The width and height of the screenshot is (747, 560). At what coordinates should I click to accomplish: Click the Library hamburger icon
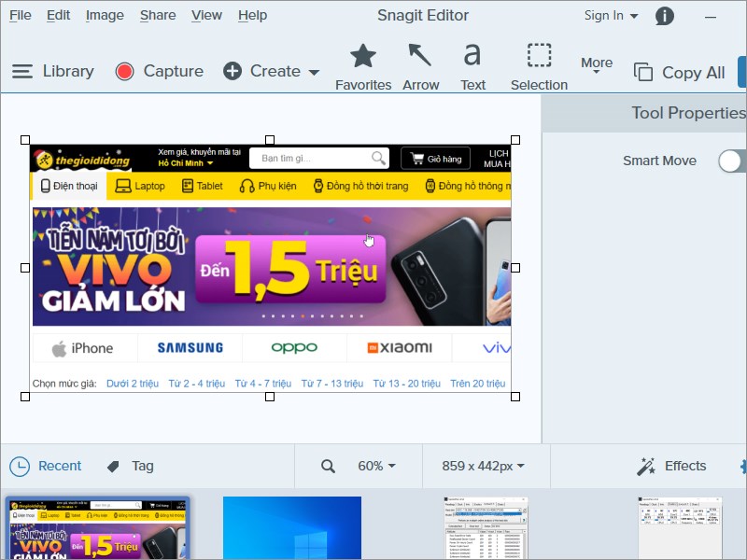(22, 72)
